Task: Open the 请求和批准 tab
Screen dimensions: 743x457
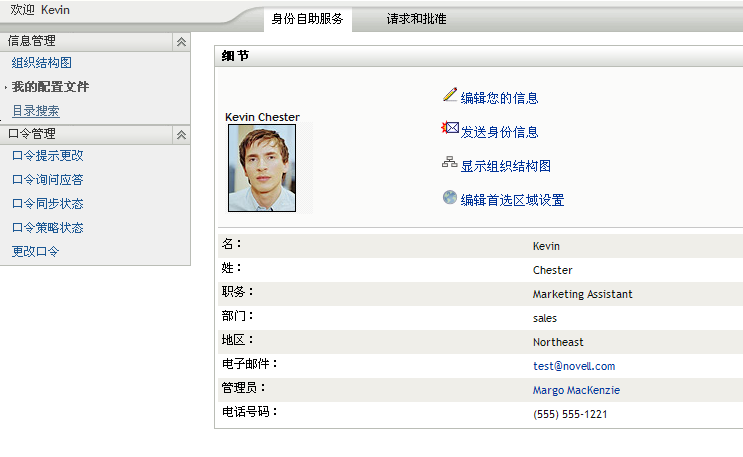Action: pyautogui.click(x=416, y=19)
